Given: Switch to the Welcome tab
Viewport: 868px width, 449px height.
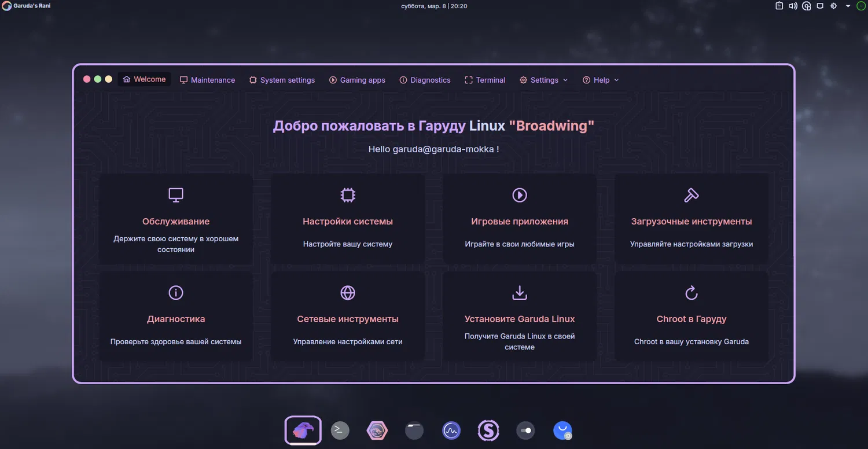Looking at the screenshot, I should coord(144,79).
